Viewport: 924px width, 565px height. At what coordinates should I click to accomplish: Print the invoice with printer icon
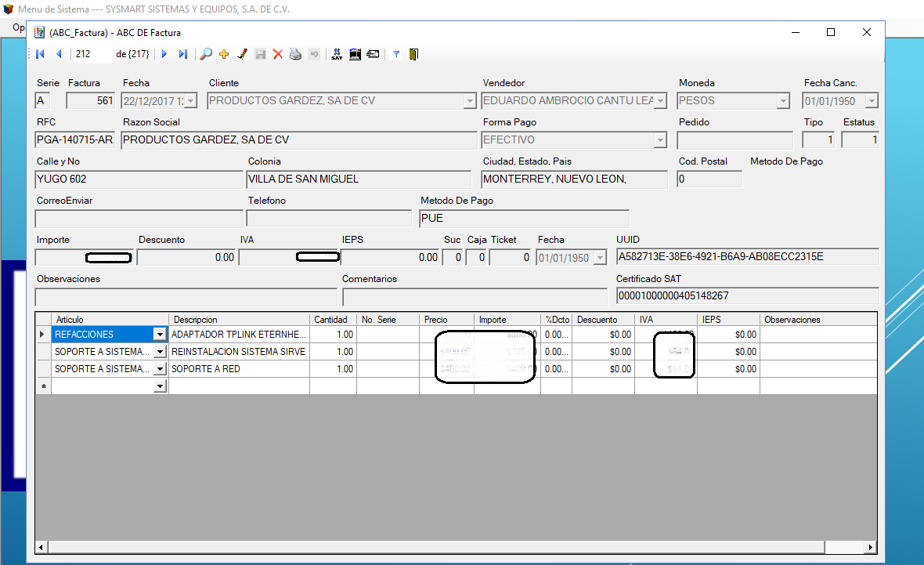tap(296, 54)
